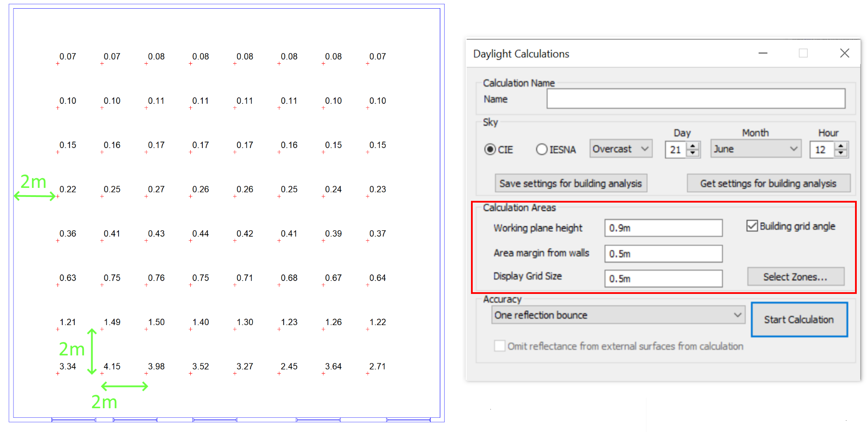
Task: Decrease the Day value with down arrow
Action: pyautogui.click(x=693, y=153)
